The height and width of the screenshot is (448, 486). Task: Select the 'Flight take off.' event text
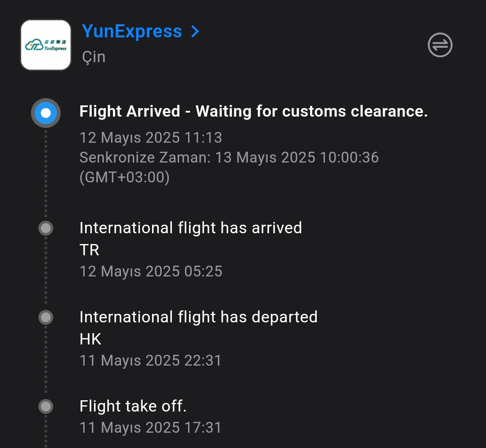pos(133,406)
